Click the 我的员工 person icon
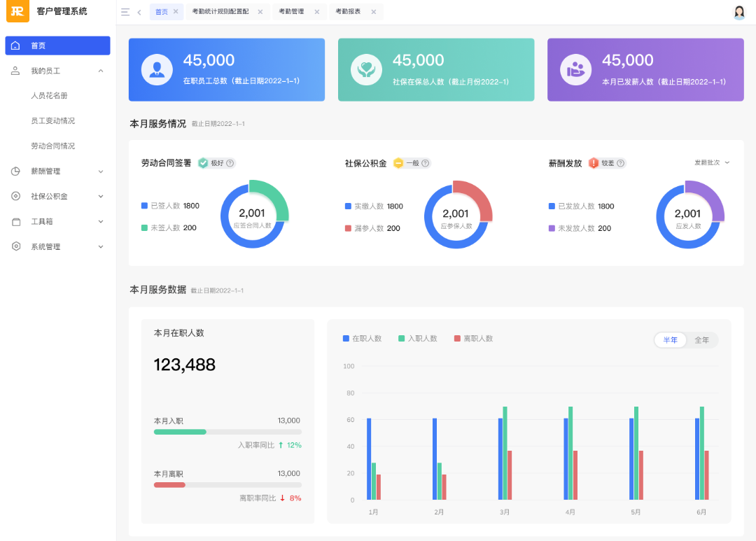The image size is (756, 541). pos(15,70)
